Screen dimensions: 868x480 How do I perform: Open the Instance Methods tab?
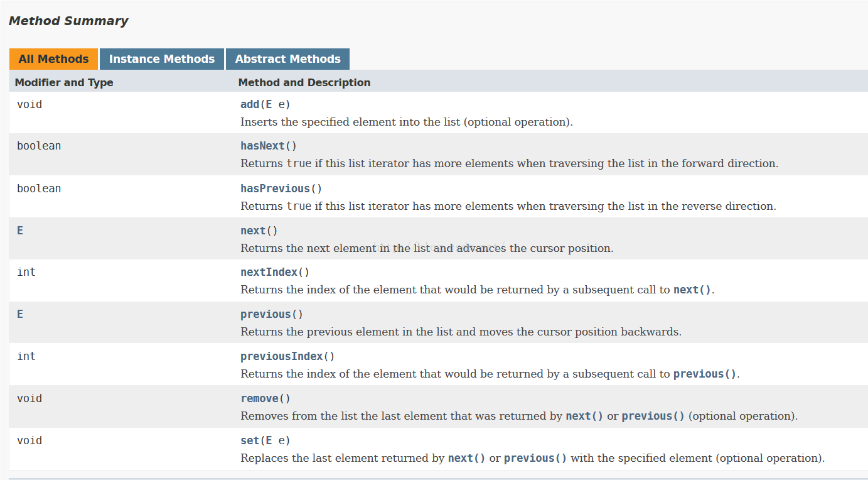(x=161, y=59)
